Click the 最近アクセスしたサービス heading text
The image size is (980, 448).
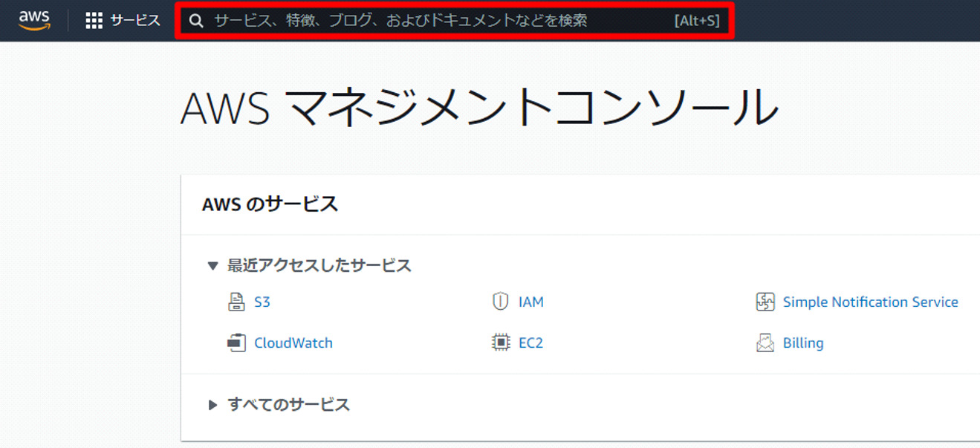point(319,265)
